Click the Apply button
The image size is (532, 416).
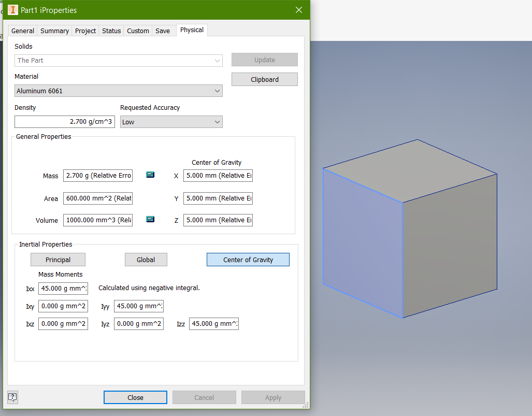(x=273, y=397)
